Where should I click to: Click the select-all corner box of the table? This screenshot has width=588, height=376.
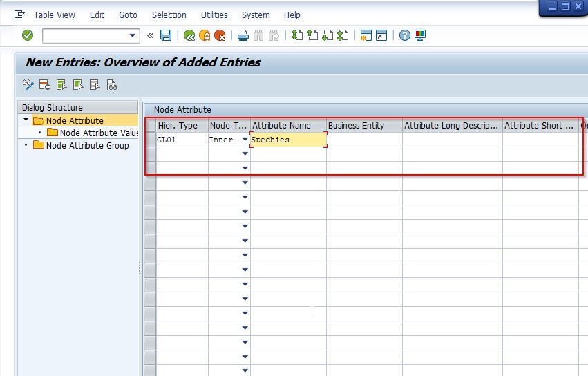click(151, 125)
